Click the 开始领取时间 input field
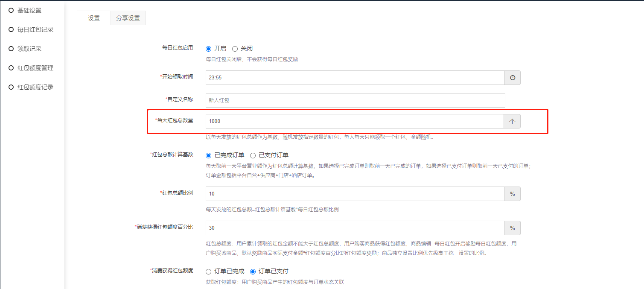The width and height of the screenshot is (644, 289). (x=355, y=78)
